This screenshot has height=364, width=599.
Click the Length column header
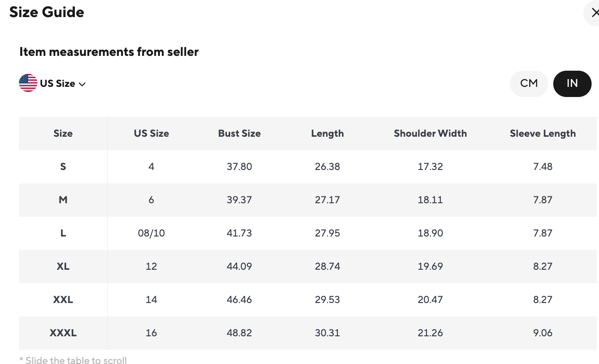click(x=327, y=133)
